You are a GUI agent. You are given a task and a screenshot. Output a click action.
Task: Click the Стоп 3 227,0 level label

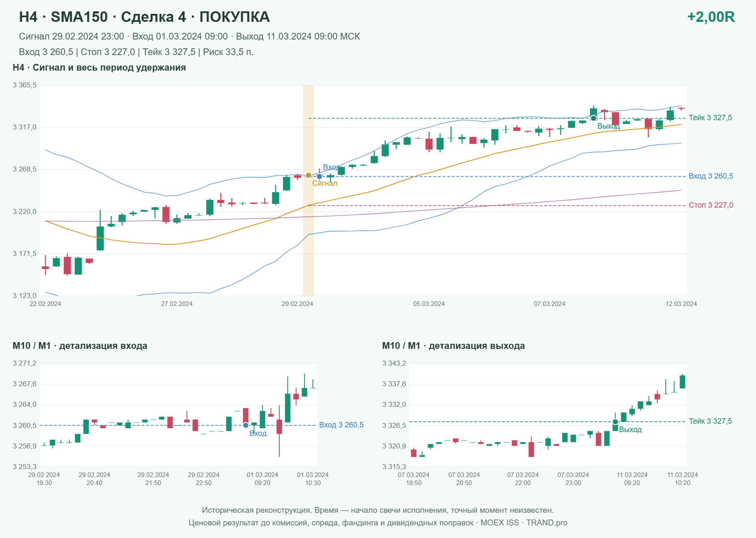click(711, 205)
